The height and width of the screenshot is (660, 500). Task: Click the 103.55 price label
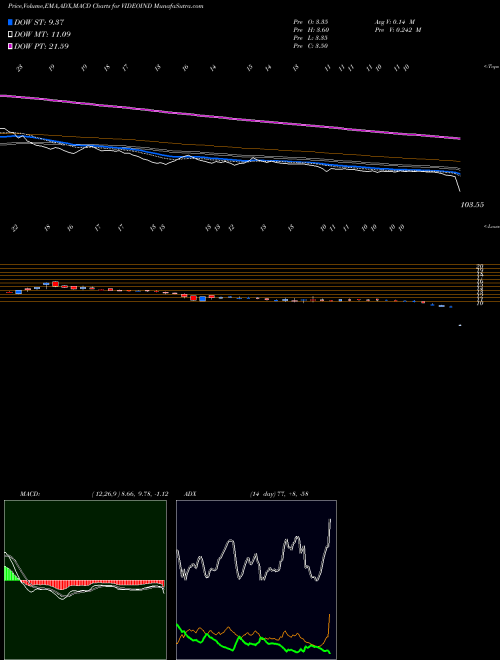click(x=473, y=205)
